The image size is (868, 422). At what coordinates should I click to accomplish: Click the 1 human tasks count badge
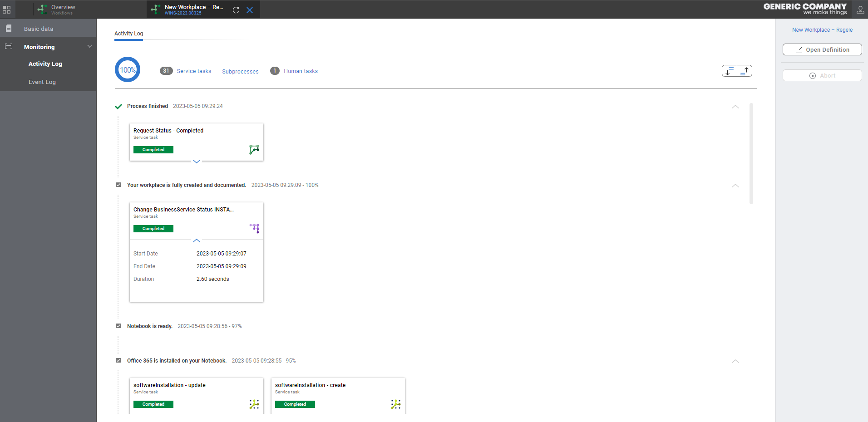[x=275, y=71]
